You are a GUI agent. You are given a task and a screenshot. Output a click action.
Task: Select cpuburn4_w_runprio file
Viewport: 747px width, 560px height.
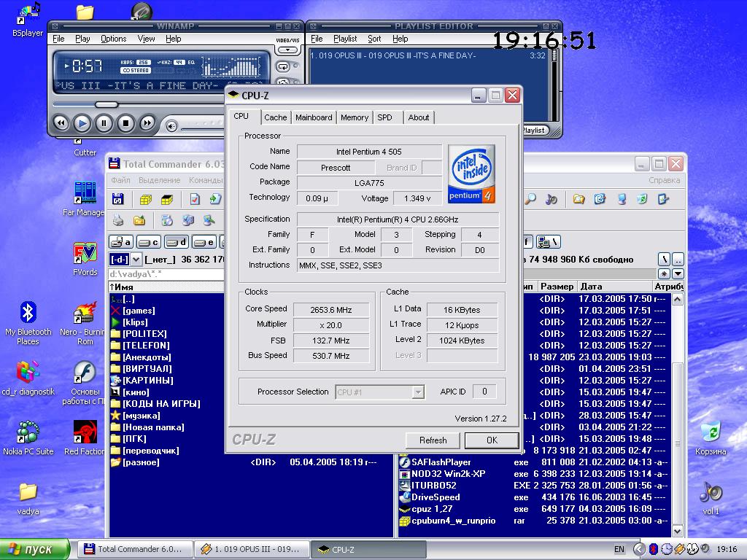tap(533, 521)
